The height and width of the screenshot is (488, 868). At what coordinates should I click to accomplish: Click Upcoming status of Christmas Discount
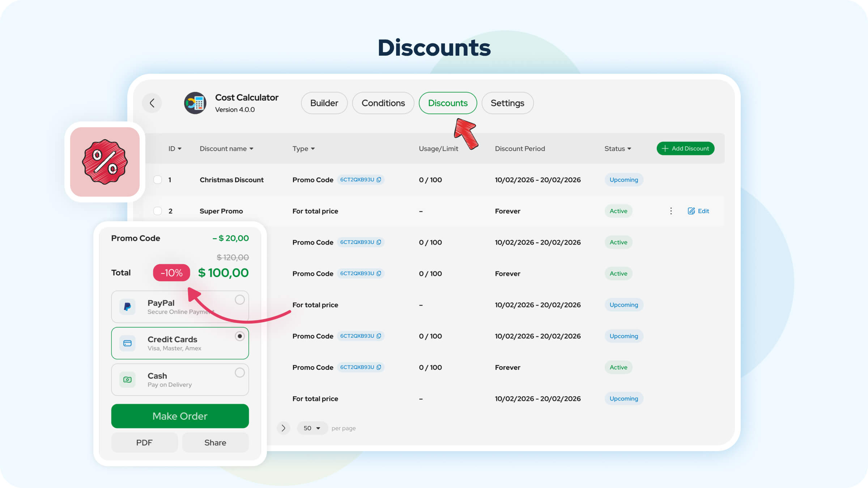[624, 180]
